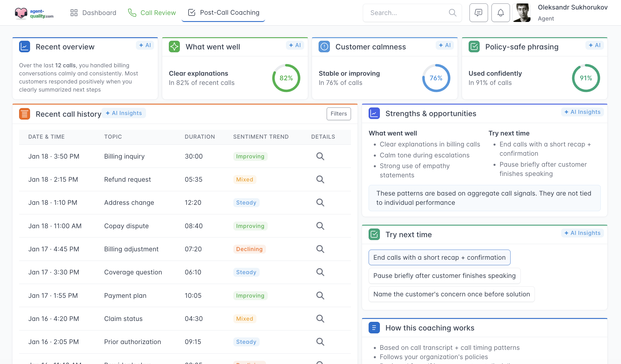Select 'Pause briefly after customer finishes' chip
This screenshot has height=364, width=621.
(444, 276)
